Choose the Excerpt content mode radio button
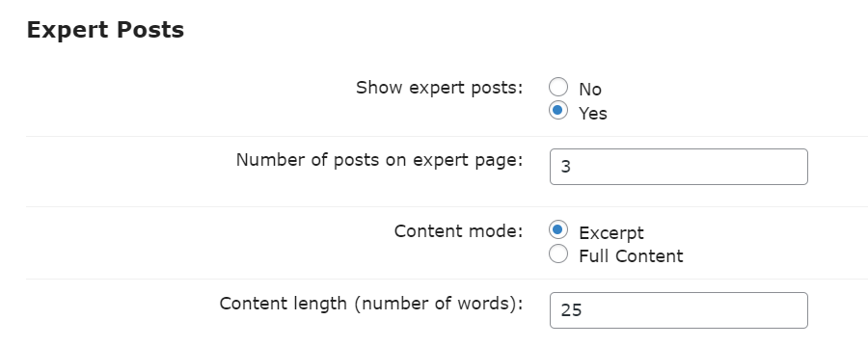The height and width of the screenshot is (347, 868). (558, 229)
